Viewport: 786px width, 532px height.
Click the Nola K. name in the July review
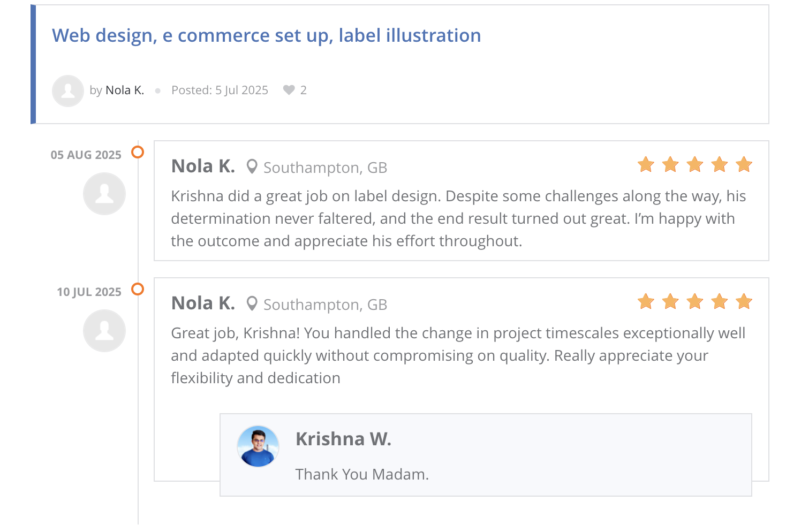pyautogui.click(x=203, y=303)
